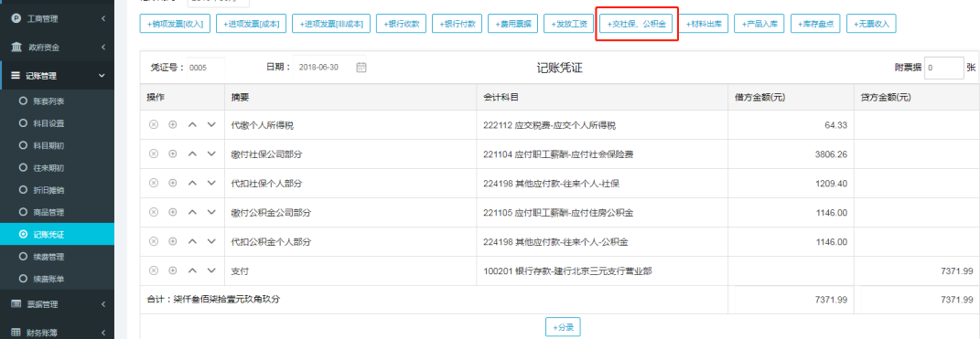This screenshot has height=339, width=980.
Task: Move 缴付社保公司部分 row down
Action: coord(212,154)
